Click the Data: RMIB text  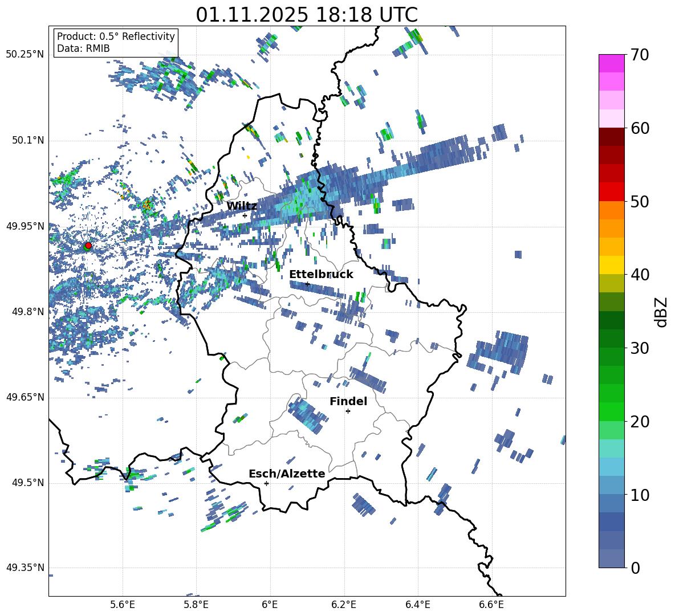pos(83,48)
